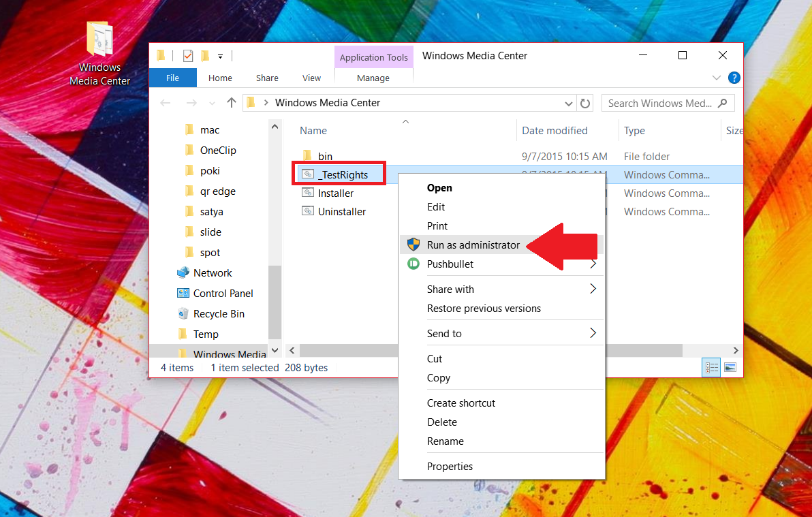Switch to Details view using the status bar toggle
This screenshot has width=812, height=517.
coord(711,367)
